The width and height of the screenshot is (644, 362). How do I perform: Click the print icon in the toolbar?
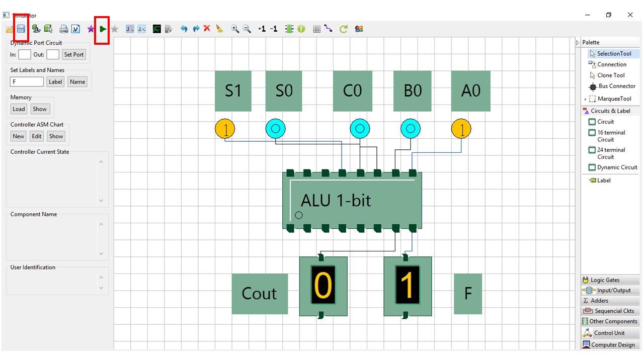tap(64, 29)
